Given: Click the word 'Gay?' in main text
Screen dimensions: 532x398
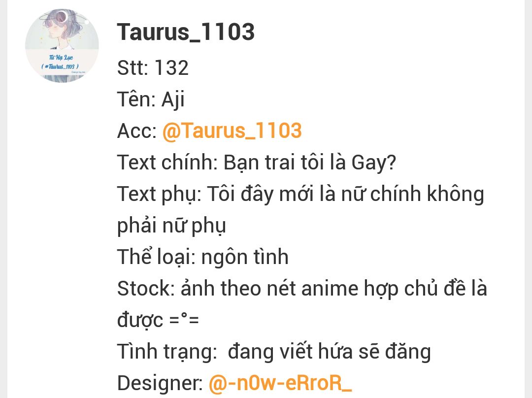Looking at the screenshot, I should click(373, 163).
